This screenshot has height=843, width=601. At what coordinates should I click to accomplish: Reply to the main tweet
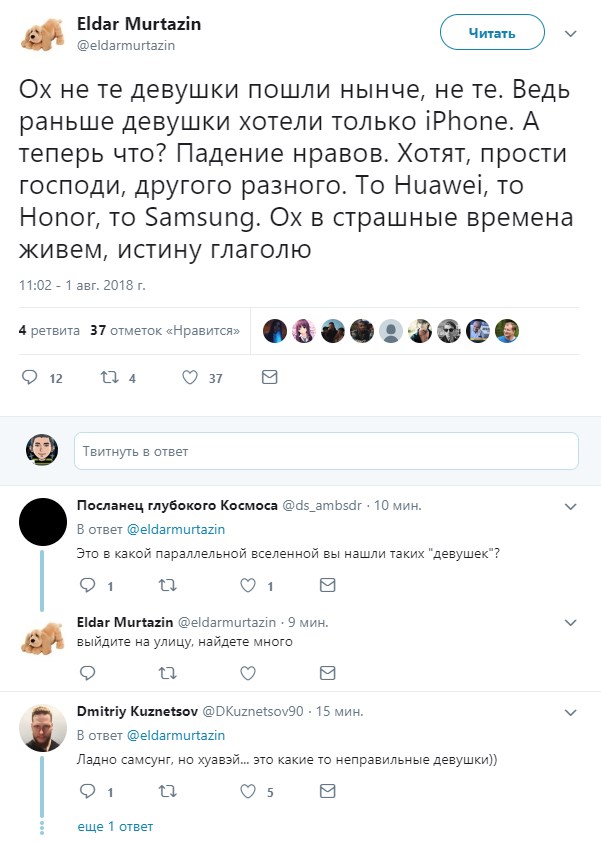29,378
